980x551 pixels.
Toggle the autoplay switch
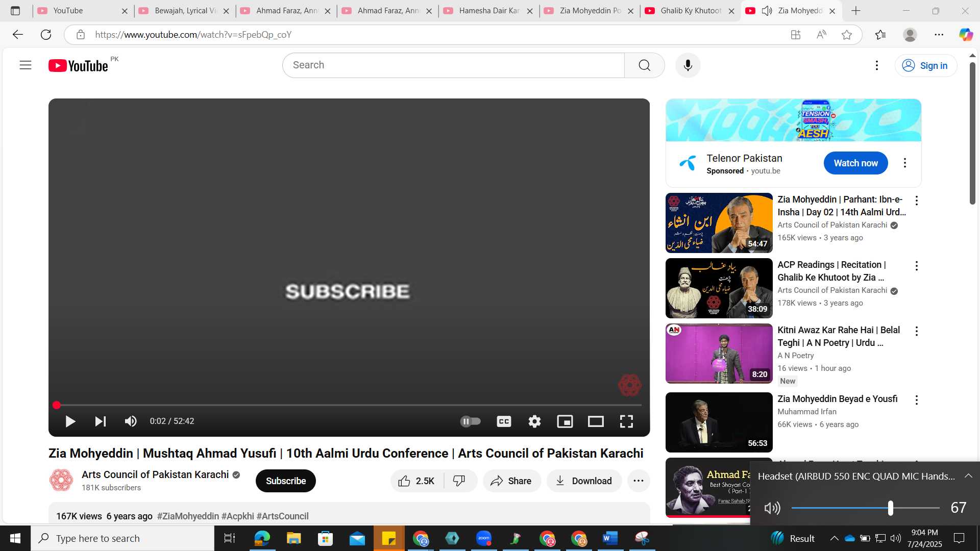(x=471, y=421)
